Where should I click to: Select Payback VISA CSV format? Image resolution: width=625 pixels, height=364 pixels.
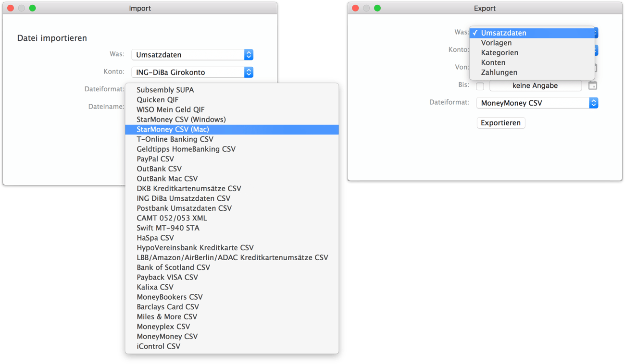[x=232, y=277]
